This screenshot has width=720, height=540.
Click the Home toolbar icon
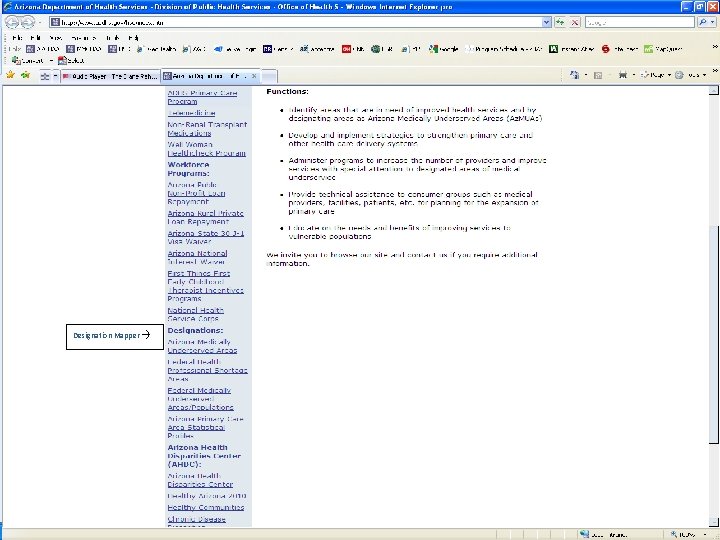tap(574, 75)
